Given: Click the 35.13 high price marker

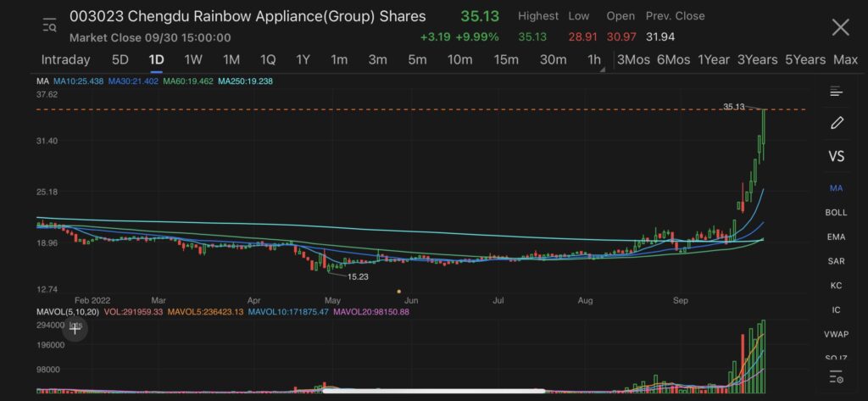Looking at the screenshot, I should (x=734, y=106).
